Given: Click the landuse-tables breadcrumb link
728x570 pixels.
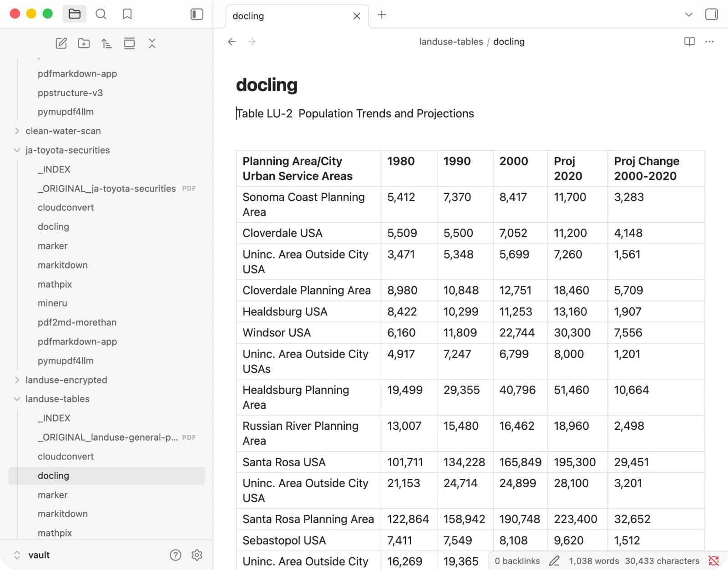Looking at the screenshot, I should [451, 41].
